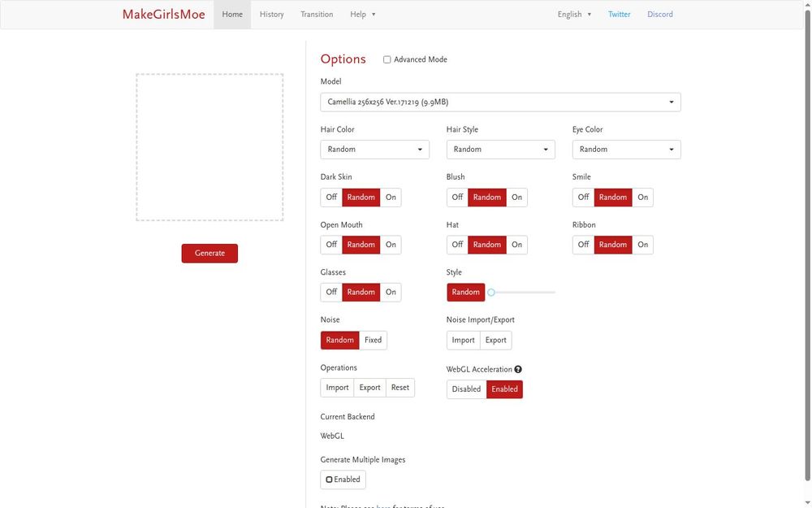Turn Hat option On
The height and width of the screenshot is (508, 812).
click(x=516, y=245)
